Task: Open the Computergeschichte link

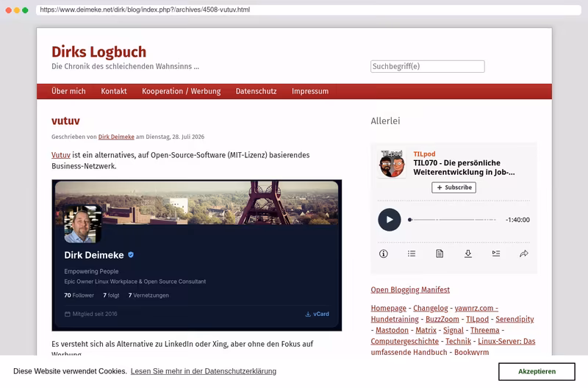Action: [405, 341]
